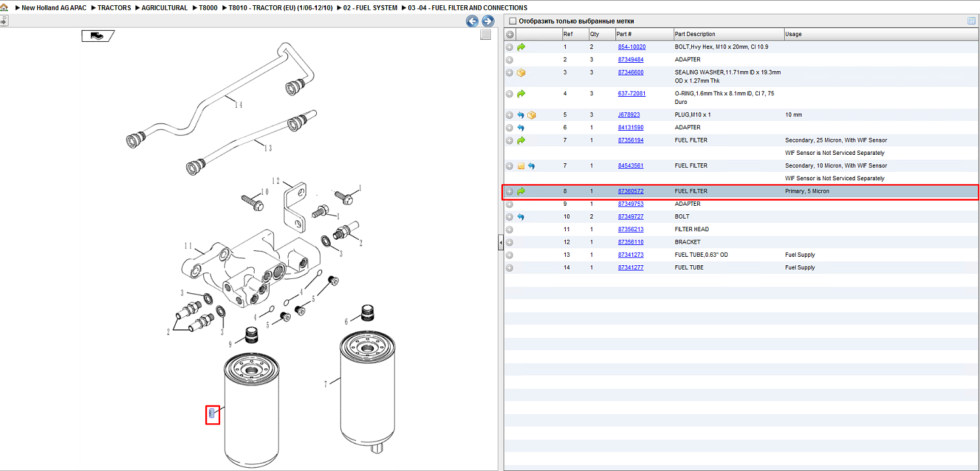Open part number link 87349753
Viewport: 980px width, 471px height.
[x=630, y=204]
